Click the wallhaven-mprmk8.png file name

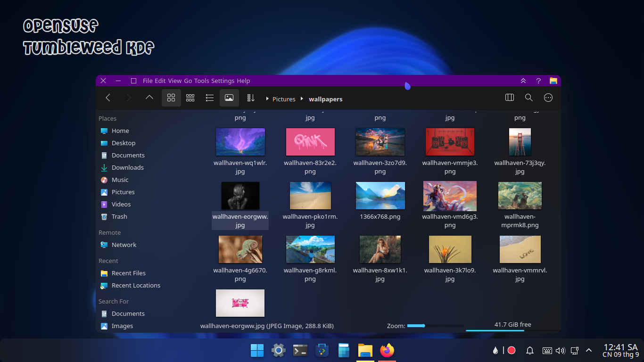click(520, 221)
